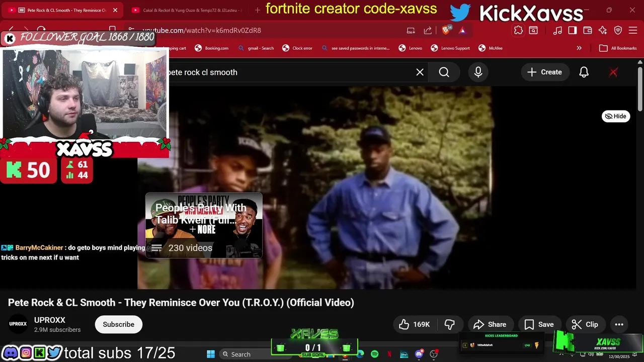Screen dimensions: 644x362
Task: Save the video to a playlist
Action: coord(539,324)
